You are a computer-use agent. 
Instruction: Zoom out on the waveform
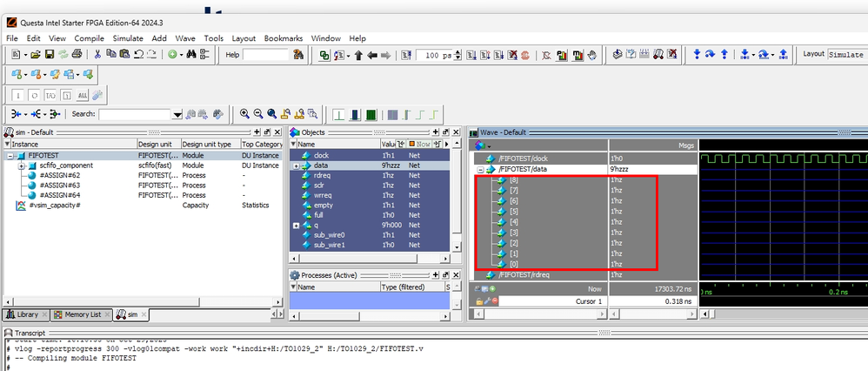click(x=258, y=114)
